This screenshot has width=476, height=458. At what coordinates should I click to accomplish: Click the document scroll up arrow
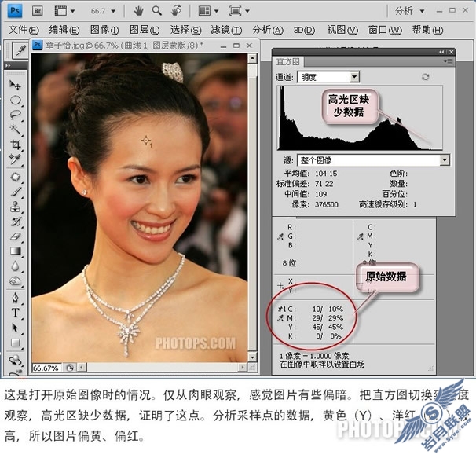[x=253, y=57]
